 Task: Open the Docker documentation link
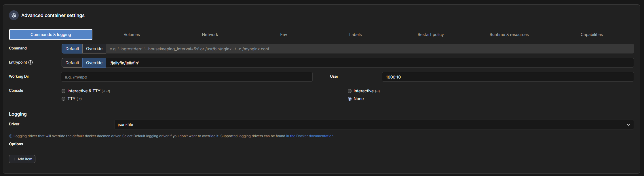pos(310,136)
